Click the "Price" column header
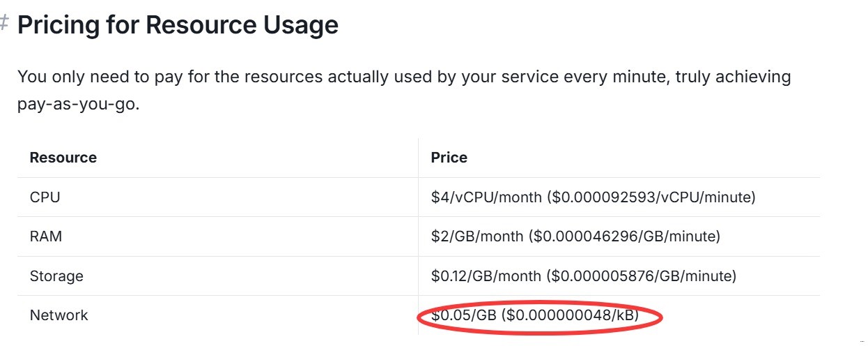The width and height of the screenshot is (868, 346). (x=449, y=158)
